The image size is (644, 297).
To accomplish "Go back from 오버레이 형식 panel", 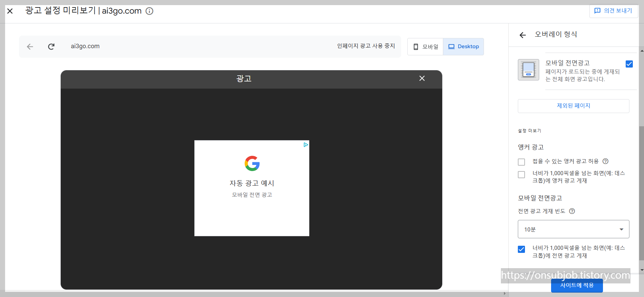I will click(523, 35).
